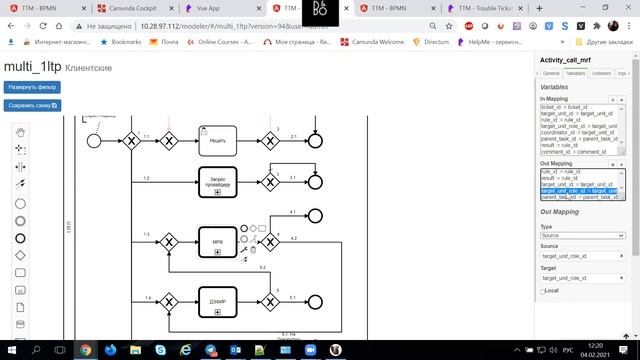
Task: Open the Vue App browser tab
Action: point(223,8)
